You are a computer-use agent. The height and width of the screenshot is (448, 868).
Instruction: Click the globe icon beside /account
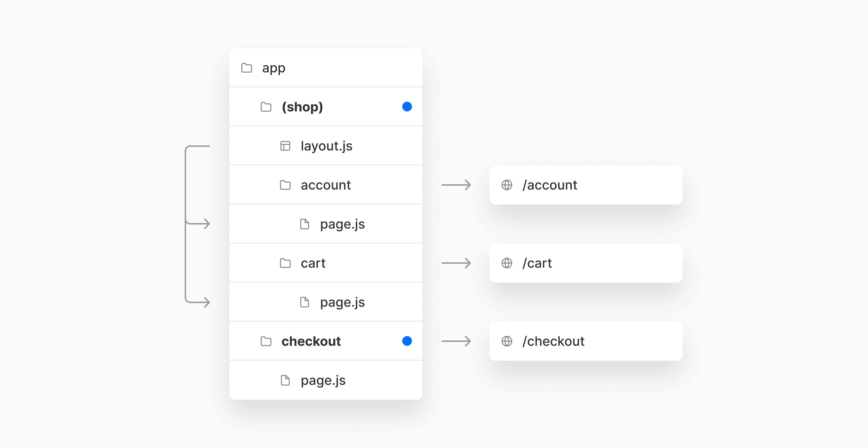pos(507,185)
